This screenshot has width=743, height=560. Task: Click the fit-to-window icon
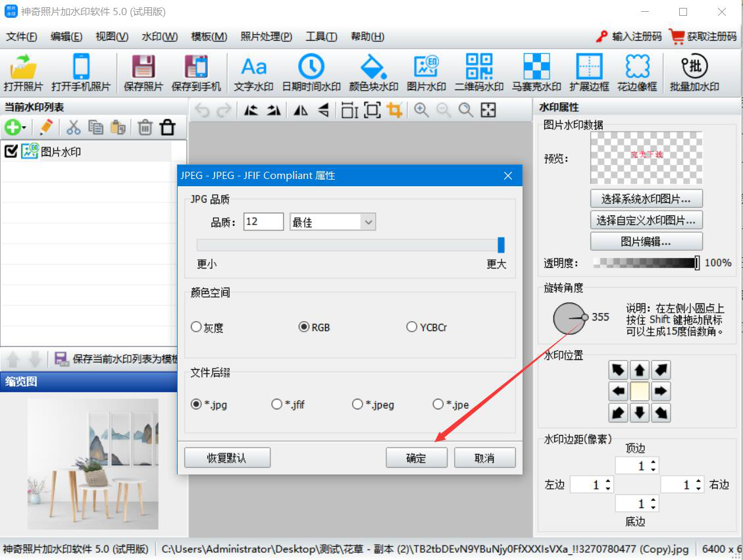[x=488, y=111]
